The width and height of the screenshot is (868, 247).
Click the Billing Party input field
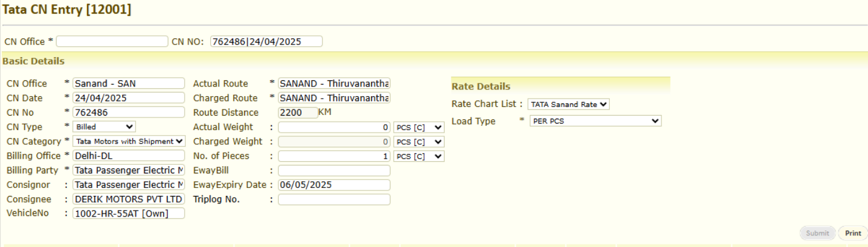click(128, 170)
